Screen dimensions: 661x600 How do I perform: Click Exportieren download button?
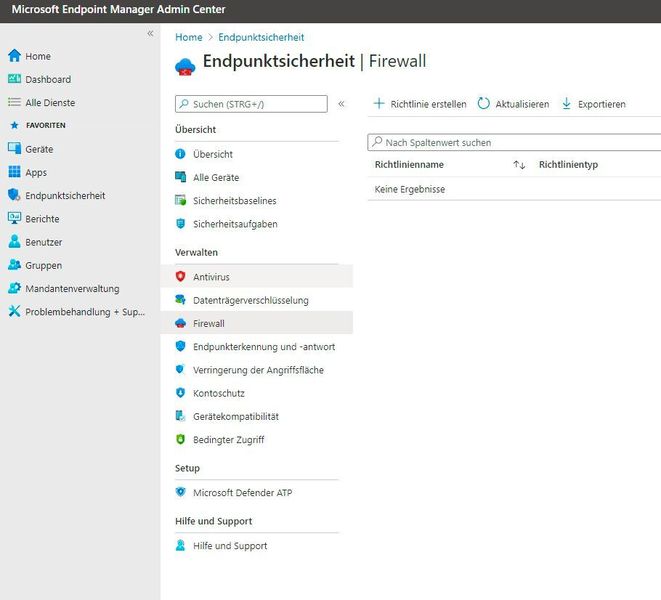click(x=594, y=104)
